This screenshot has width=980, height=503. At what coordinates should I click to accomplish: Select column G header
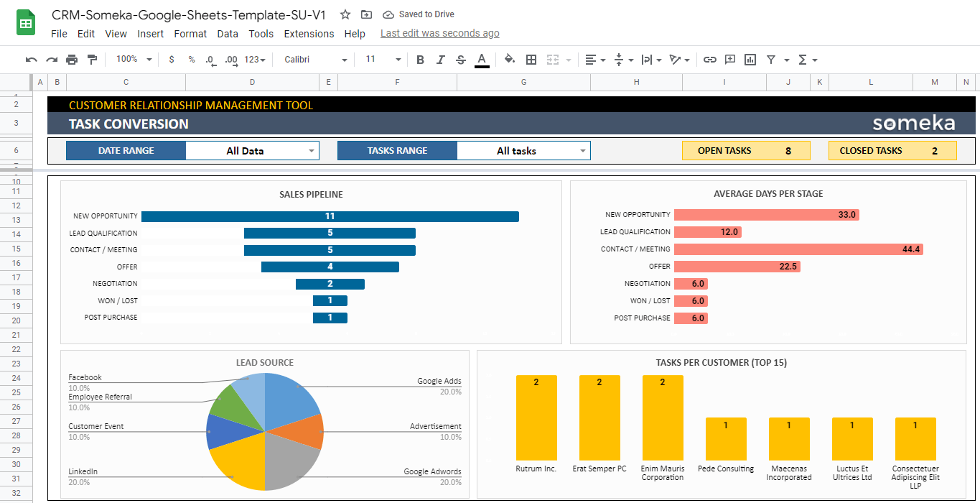click(523, 82)
